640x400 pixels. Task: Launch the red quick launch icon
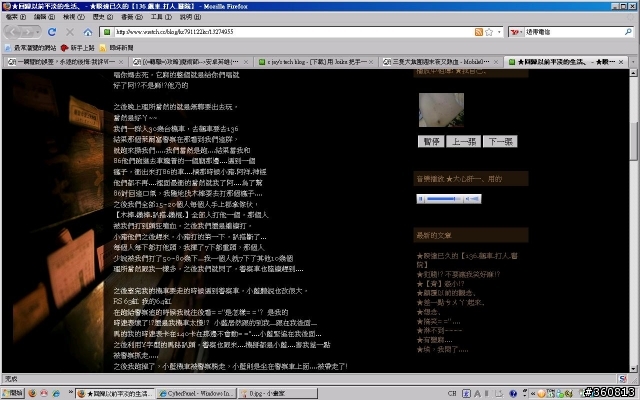coord(44,393)
